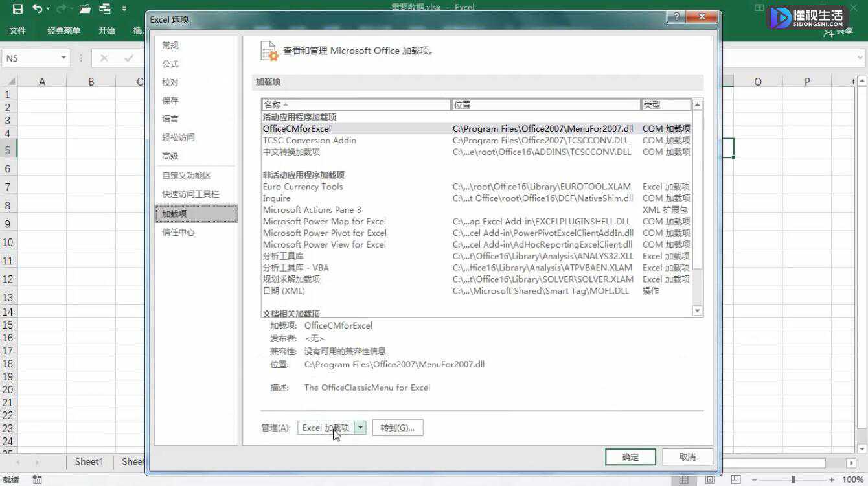Switch to Sheet1 tab

tap(89, 462)
